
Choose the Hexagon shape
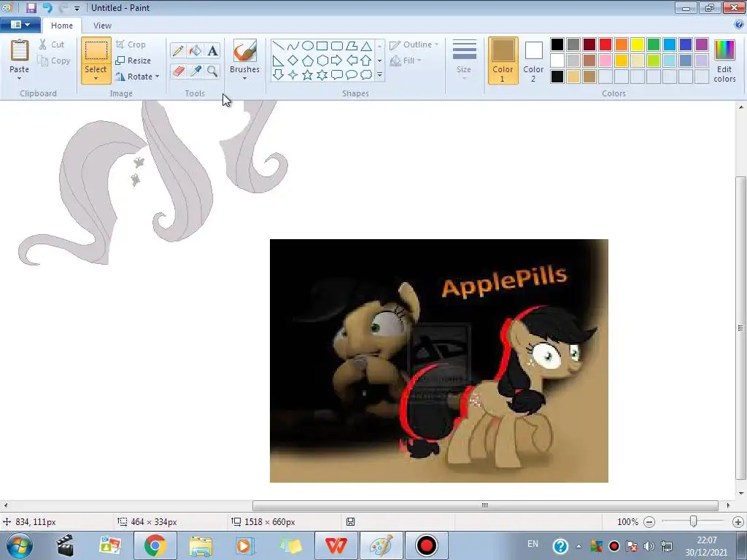[x=322, y=61]
